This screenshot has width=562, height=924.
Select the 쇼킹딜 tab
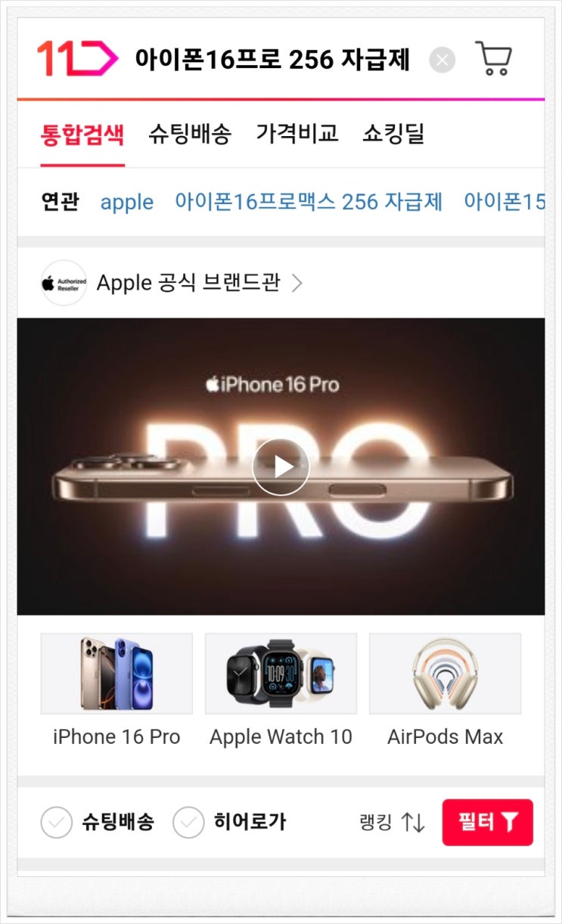393,134
